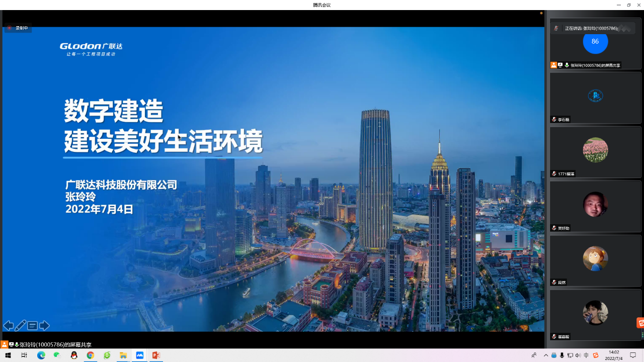Switch to PowerPoint on the taskbar
The image size is (644, 362).
click(x=156, y=355)
